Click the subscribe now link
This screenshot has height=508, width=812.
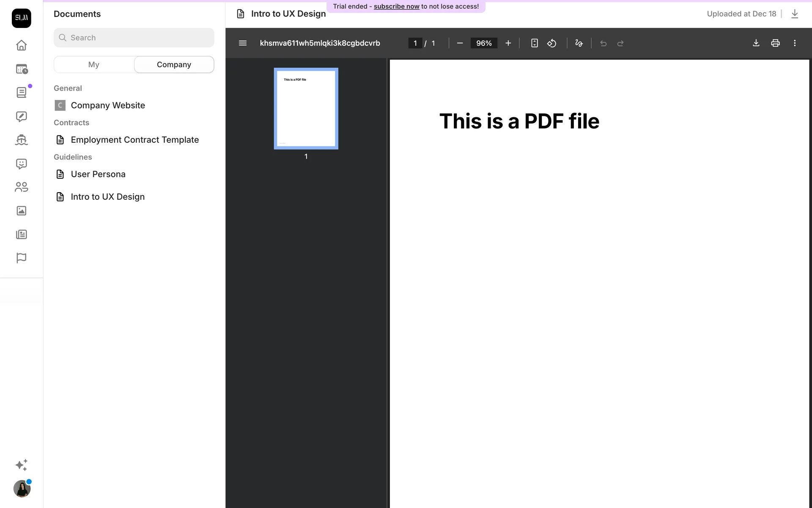click(396, 6)
